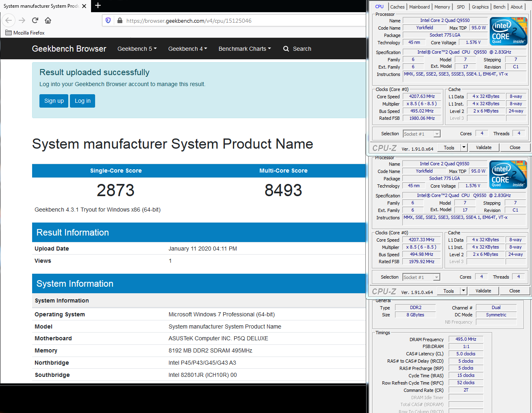Click Intel Core 2 logo in top CPU-Z
The height and width of the screenshot is (413, 532).
(x=508, y=31)
